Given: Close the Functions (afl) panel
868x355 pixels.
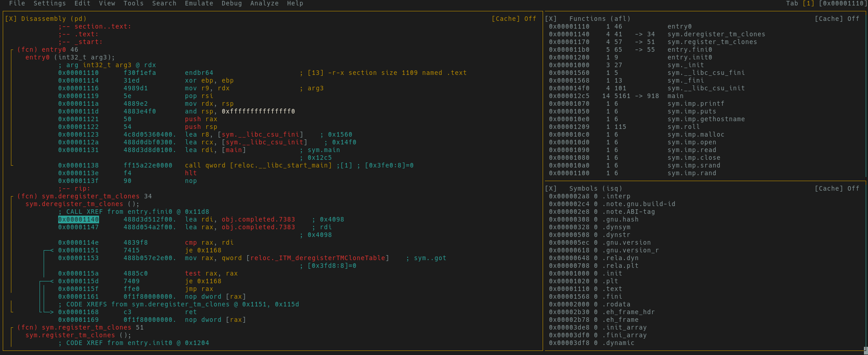Looking at the screenshot, I should [550, 19].
